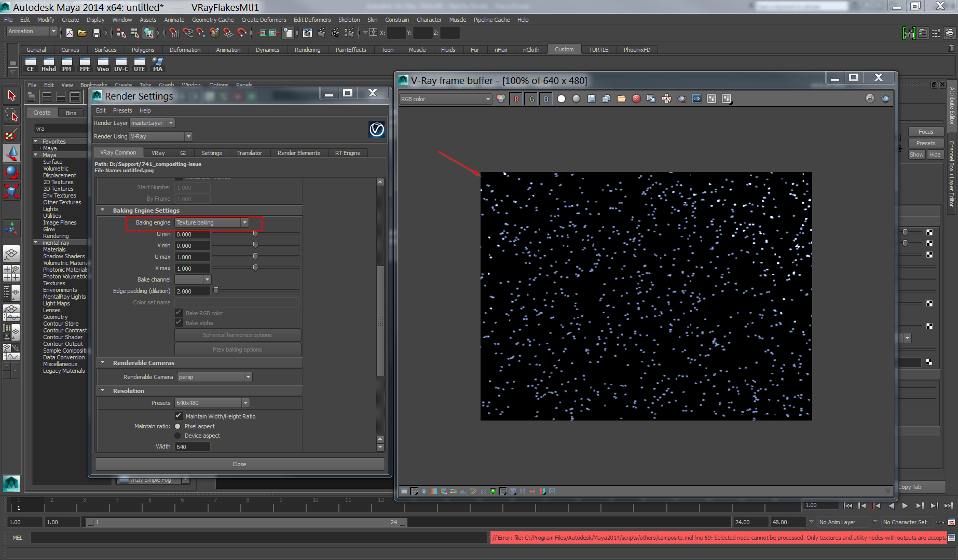Toggle Bake alpha checkbox
Viewport: 958px width, 560px height.
pyautogui.click(x=179, y=323)
